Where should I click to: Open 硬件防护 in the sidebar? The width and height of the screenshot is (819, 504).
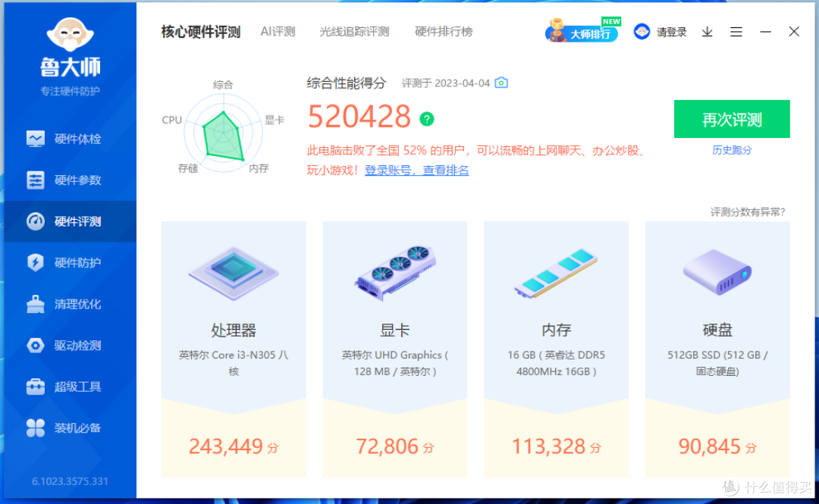click(x=70, y=263)
